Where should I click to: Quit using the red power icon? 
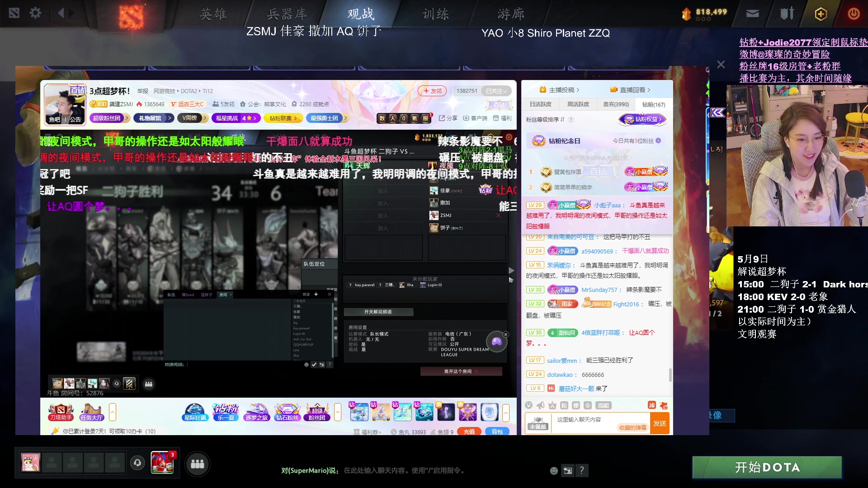853,14
